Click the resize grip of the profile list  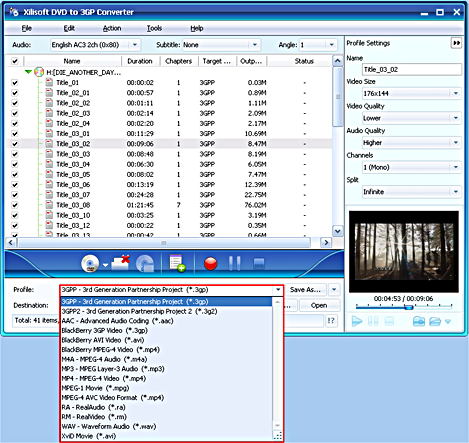click(x=277, y=435)
